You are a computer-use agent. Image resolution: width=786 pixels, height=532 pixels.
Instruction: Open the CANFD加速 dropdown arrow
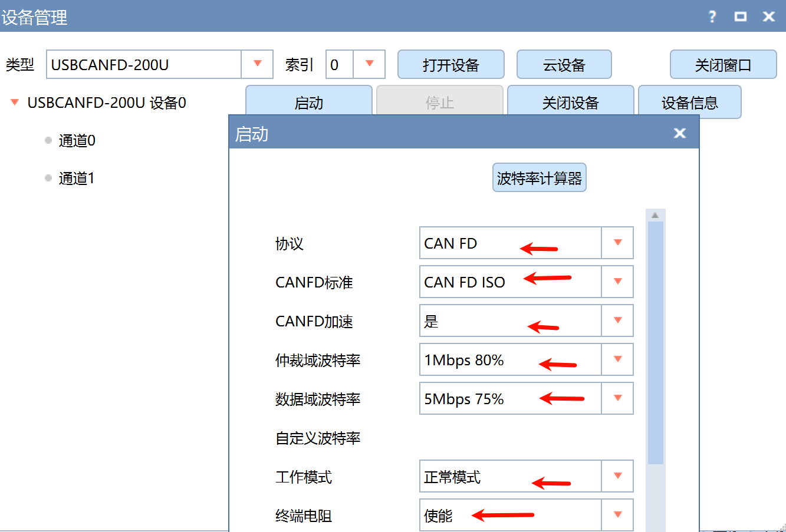[x=617, y=320]
